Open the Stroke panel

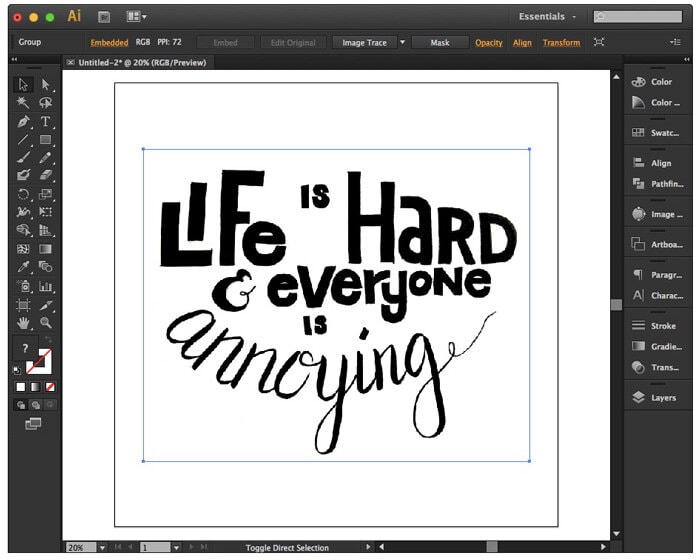coord(657,326)
